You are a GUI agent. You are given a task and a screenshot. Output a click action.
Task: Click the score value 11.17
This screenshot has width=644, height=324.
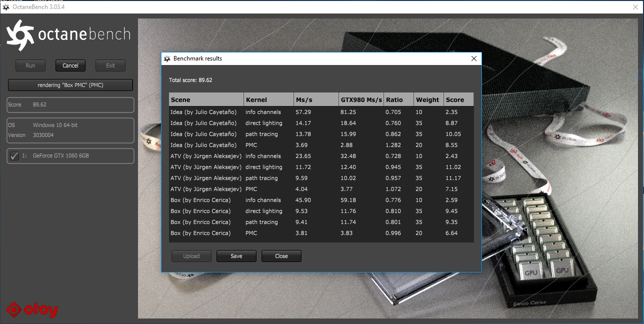(453, 178)
